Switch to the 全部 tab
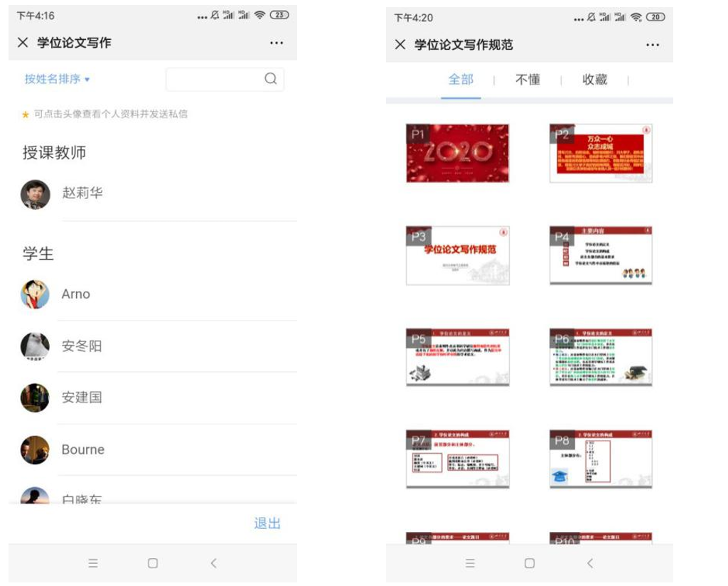 (461, 80)
